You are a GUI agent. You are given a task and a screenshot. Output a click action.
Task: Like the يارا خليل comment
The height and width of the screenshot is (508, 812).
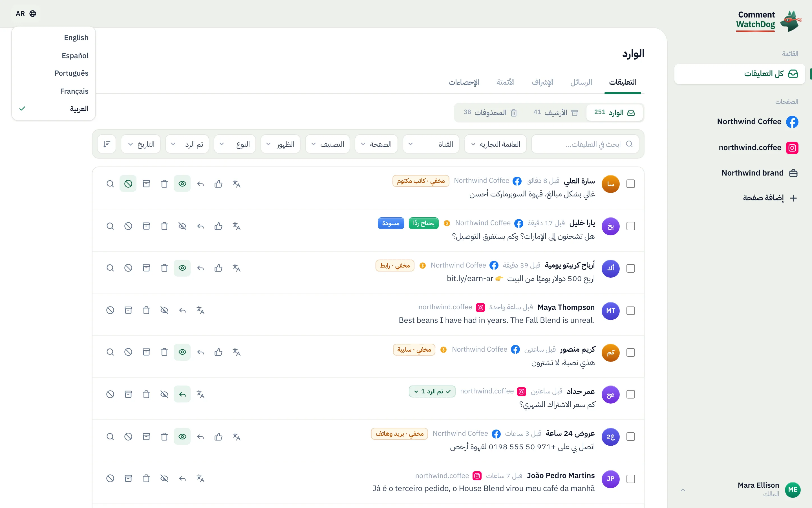219,226
